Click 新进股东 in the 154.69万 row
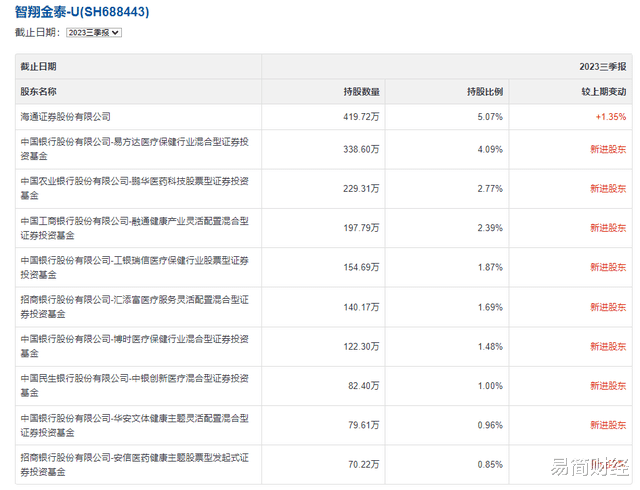The height and width of the screenshot is (490, 640). 608,267
